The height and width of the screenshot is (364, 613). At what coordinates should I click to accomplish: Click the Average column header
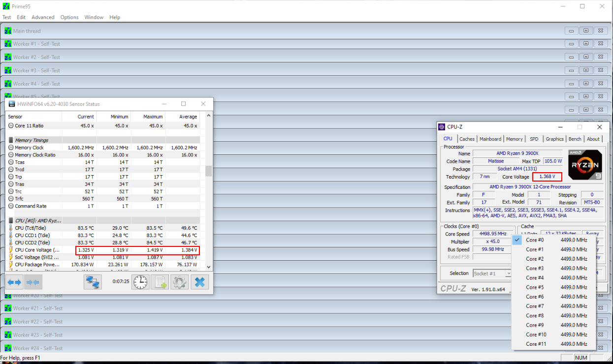click(x=183, y=117)
